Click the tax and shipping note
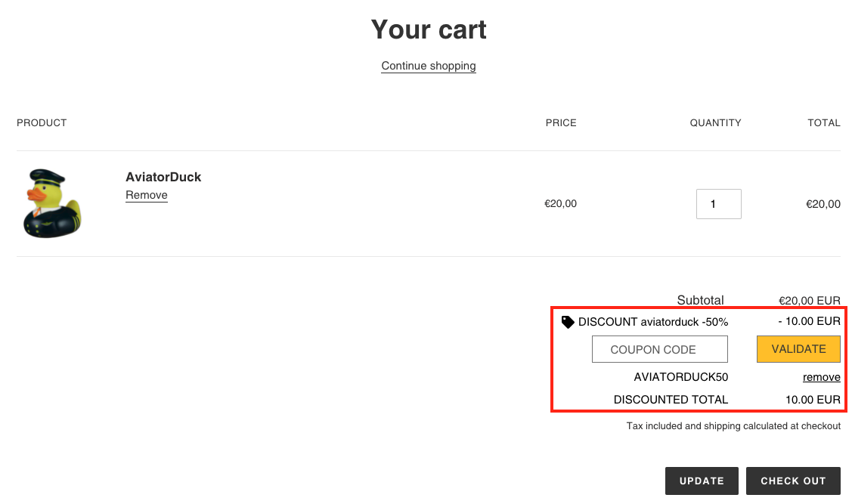The width and height of the screenshot is (852, 504). [x=733, y=426]
